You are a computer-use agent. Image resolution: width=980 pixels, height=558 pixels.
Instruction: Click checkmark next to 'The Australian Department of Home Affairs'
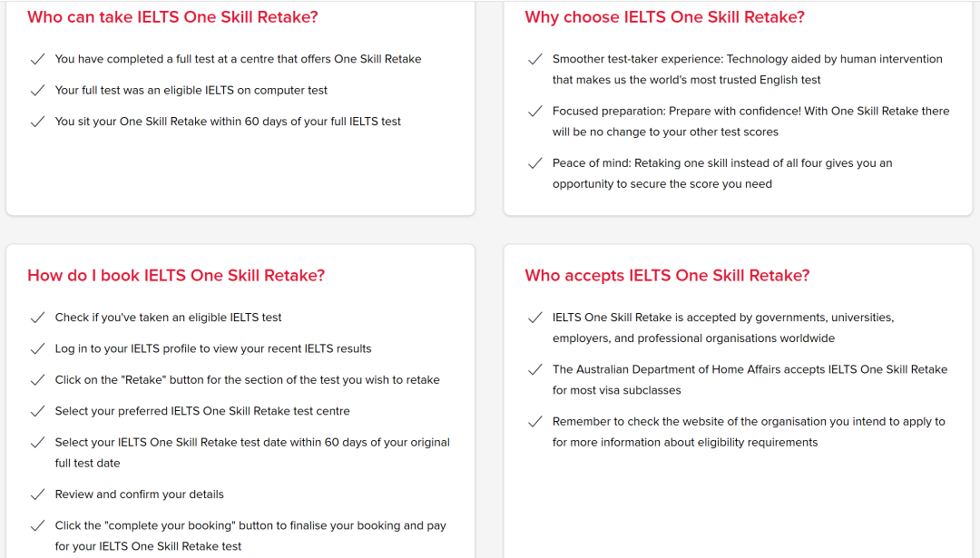click(535, 369)
